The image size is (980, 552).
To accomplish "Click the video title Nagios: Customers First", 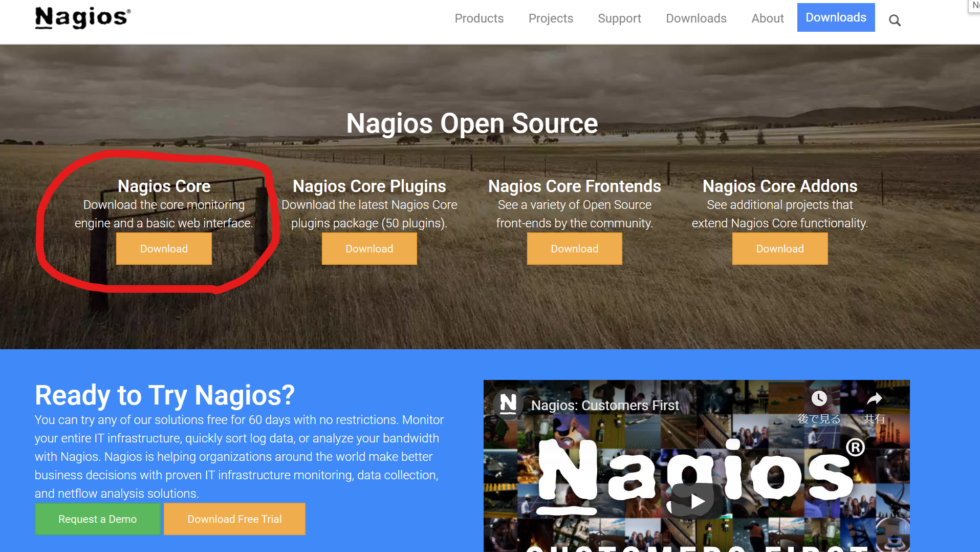I will point(605,406).
